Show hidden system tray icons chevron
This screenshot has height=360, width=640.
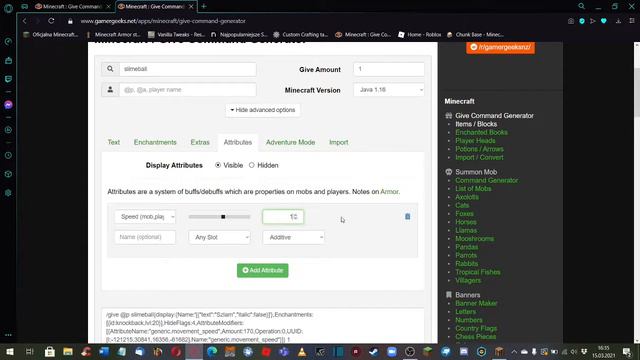point(514,351)
